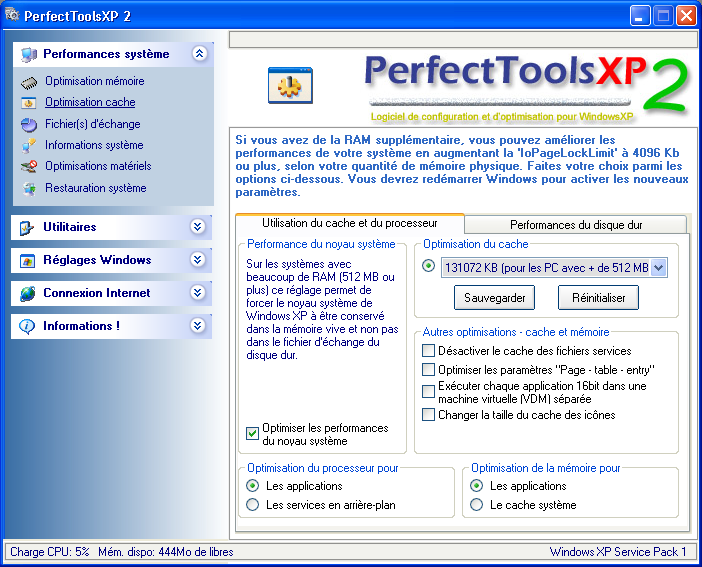Open Informations système page
Image resolution: width=702 pixels, height=567 pixels.
point(94,145)
